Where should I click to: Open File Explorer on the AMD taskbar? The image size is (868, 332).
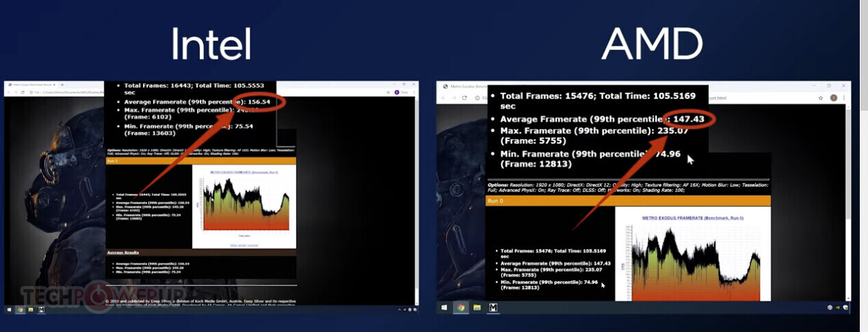click(477, 307)
